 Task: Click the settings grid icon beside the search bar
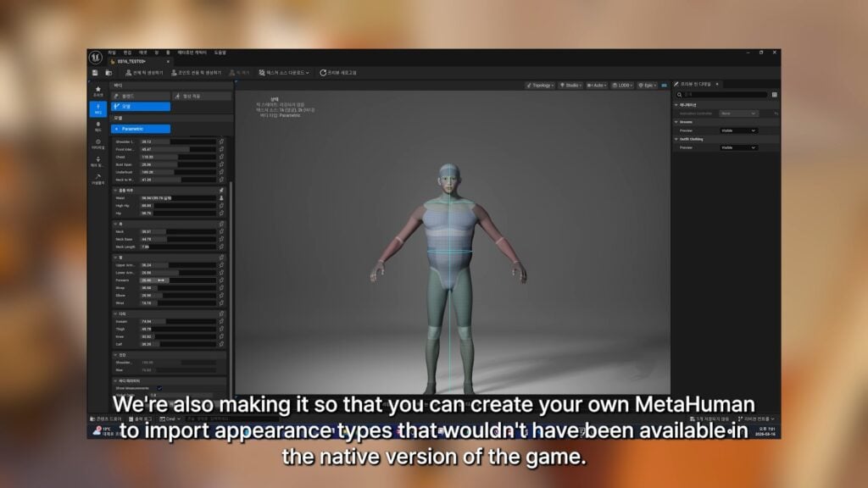[774, 94]
